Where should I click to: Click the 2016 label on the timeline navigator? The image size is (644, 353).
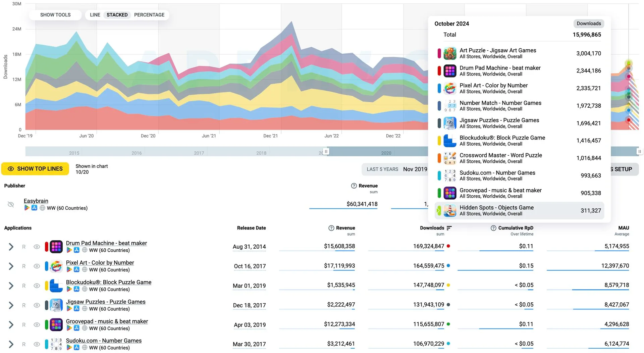point(137,153)
